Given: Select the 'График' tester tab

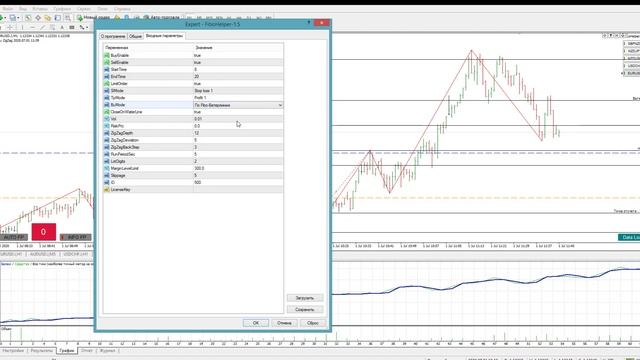Looking at the screenshot, I should click(67, 351).
